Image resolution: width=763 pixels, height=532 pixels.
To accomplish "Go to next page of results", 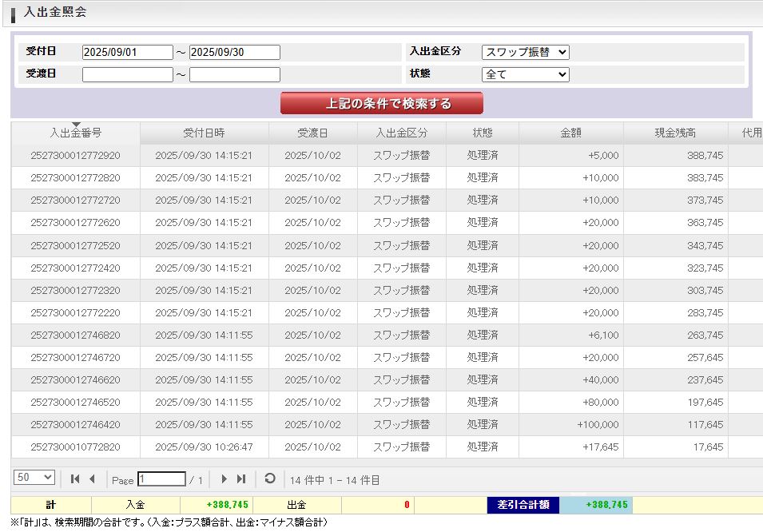I will point(224,479).
